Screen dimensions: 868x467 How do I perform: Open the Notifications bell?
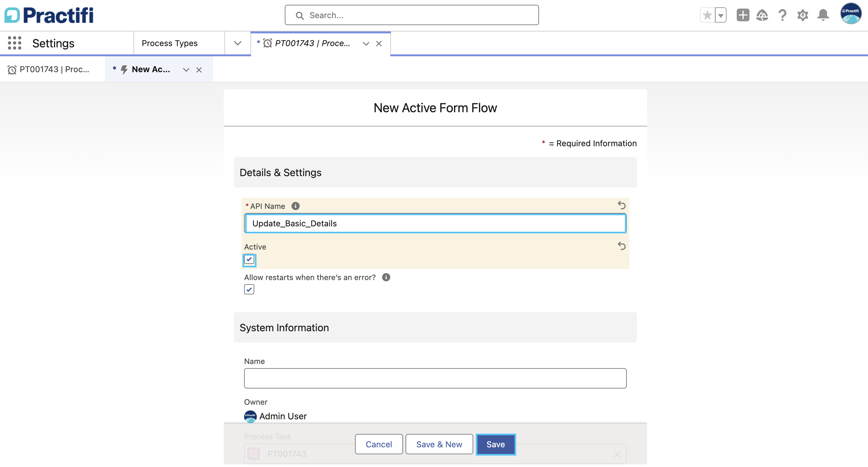(823, 15)
